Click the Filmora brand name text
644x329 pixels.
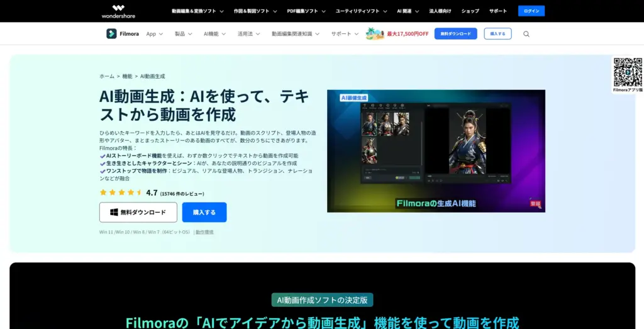130,34
